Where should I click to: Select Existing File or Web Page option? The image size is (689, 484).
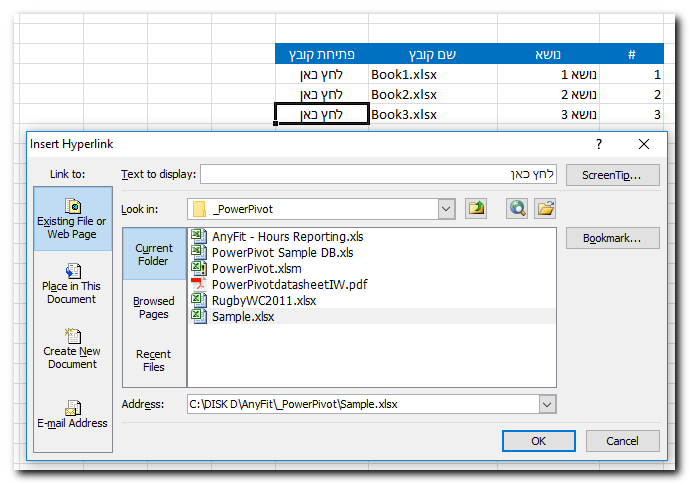pos(72,218)
